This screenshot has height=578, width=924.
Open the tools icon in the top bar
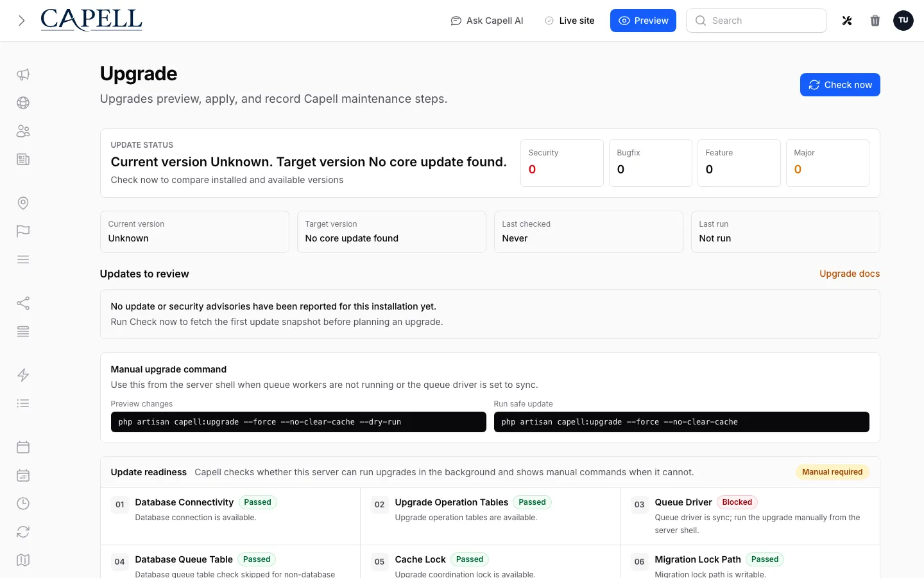[x=847, y=21]
